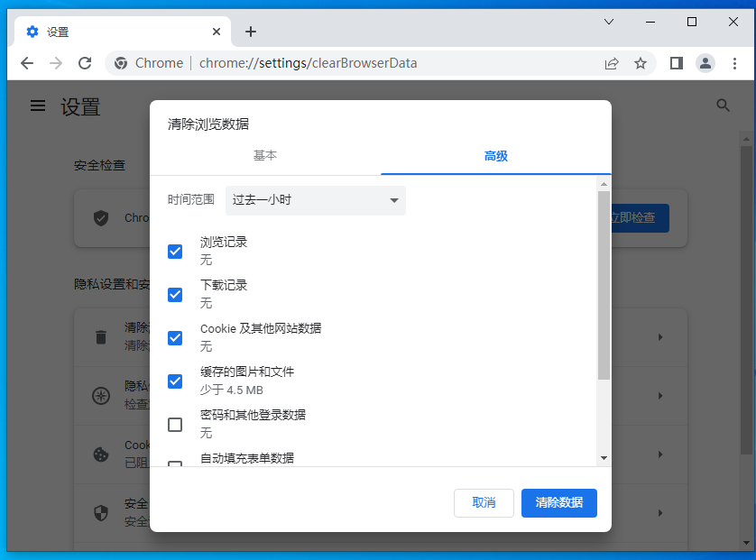Uncheck the 下载记录 checkbox

tap(175, 295)
